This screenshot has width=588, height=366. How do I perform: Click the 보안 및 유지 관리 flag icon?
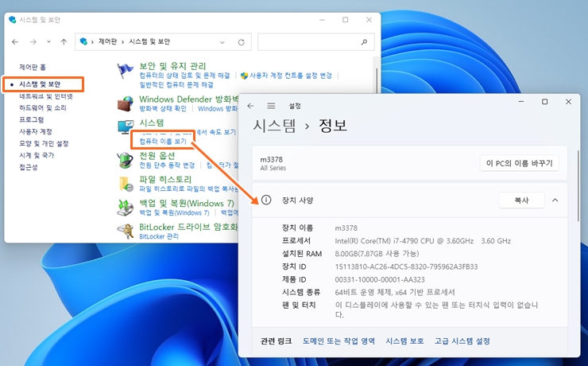[125, 71]
